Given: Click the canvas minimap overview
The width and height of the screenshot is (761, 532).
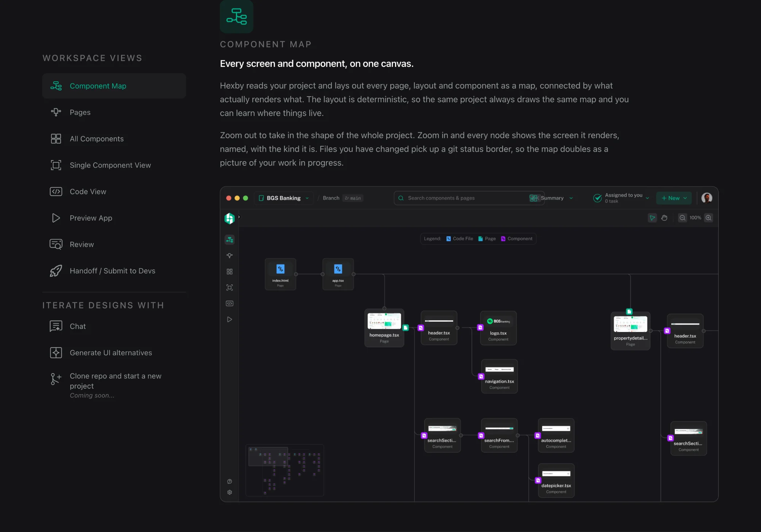Looking at the screenshot, I should (x=285, y=470).
